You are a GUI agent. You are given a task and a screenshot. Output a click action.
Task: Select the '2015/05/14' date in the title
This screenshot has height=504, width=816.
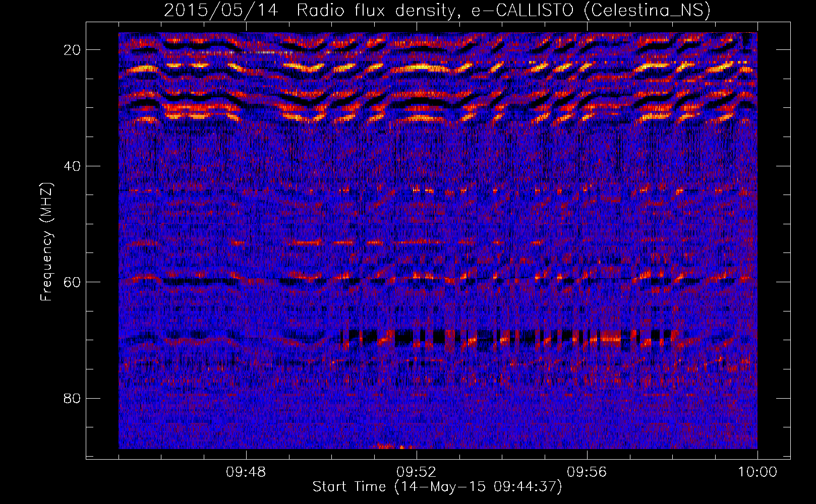(221, 10)
